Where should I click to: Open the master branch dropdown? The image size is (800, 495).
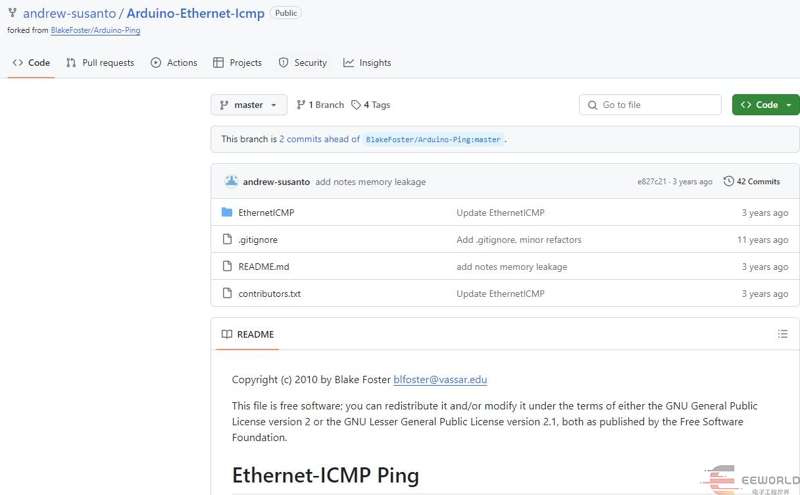[x=249, y=105]
